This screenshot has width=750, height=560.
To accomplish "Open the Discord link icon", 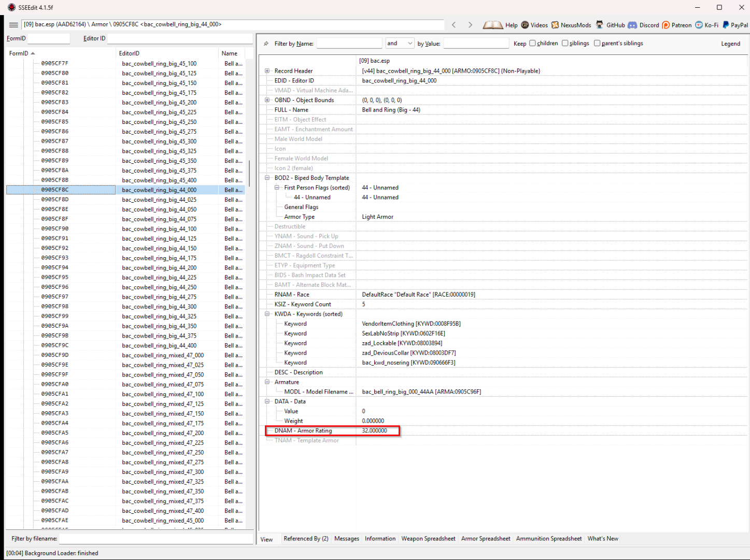I will [632, 25].
